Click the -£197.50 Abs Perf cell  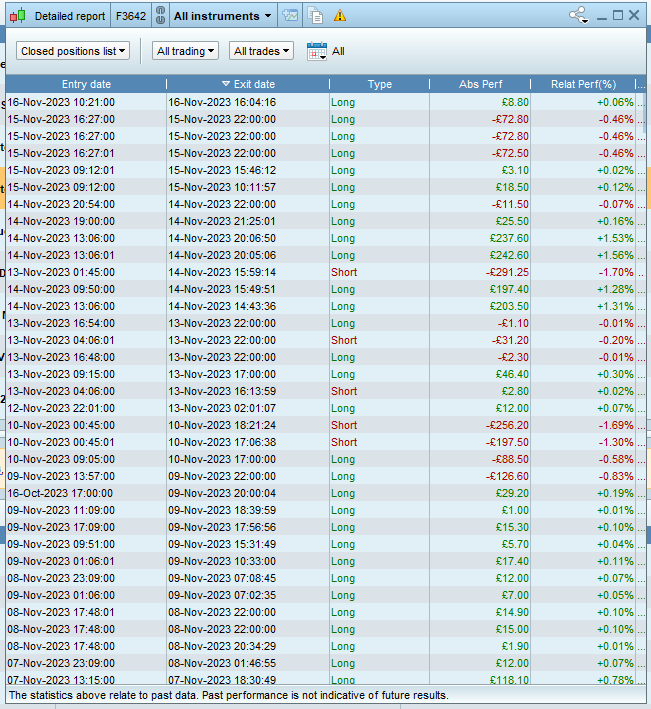coord(507,442)
